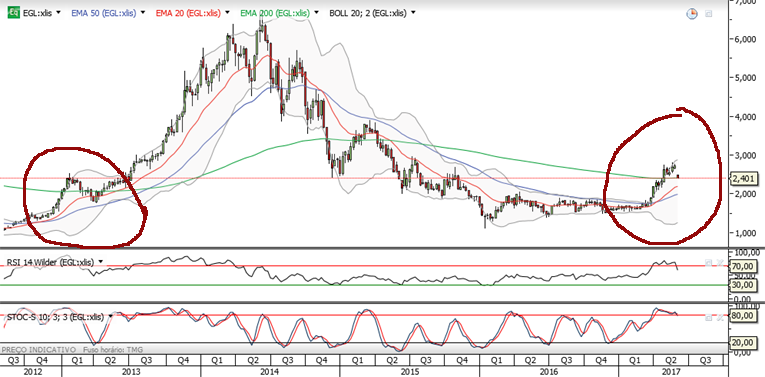This screenshot has width=765, height=377.
Task: Click the 2016 year on time axis
Action: click(549, 372)
